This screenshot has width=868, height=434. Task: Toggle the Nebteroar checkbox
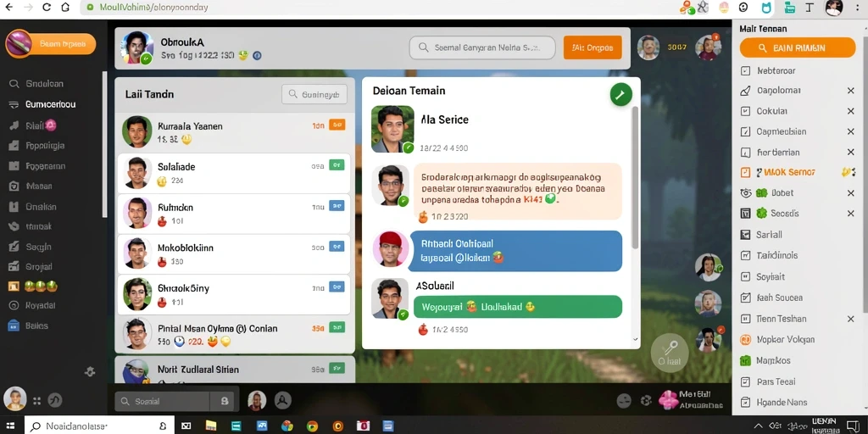tap(746, 71)
